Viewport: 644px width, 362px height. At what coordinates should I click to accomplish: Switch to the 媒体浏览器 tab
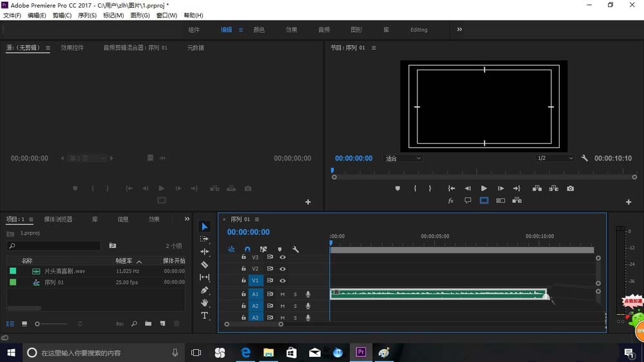click(x=58, y=220)
